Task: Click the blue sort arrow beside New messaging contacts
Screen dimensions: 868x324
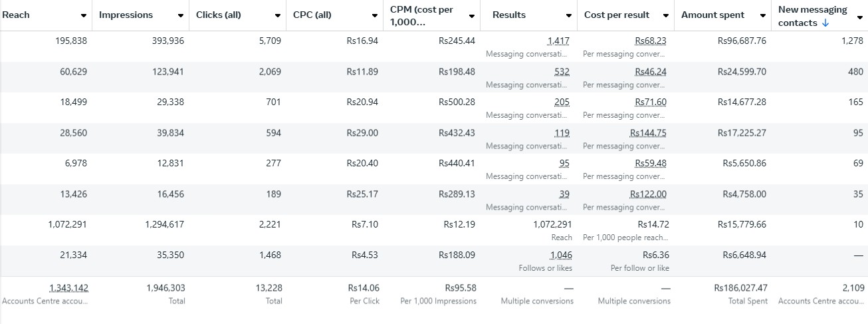Action: coord(825,23)
